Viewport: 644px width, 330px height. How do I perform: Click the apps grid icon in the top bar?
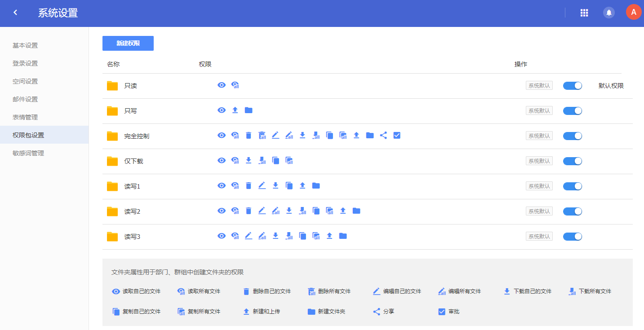click(584, 12)
